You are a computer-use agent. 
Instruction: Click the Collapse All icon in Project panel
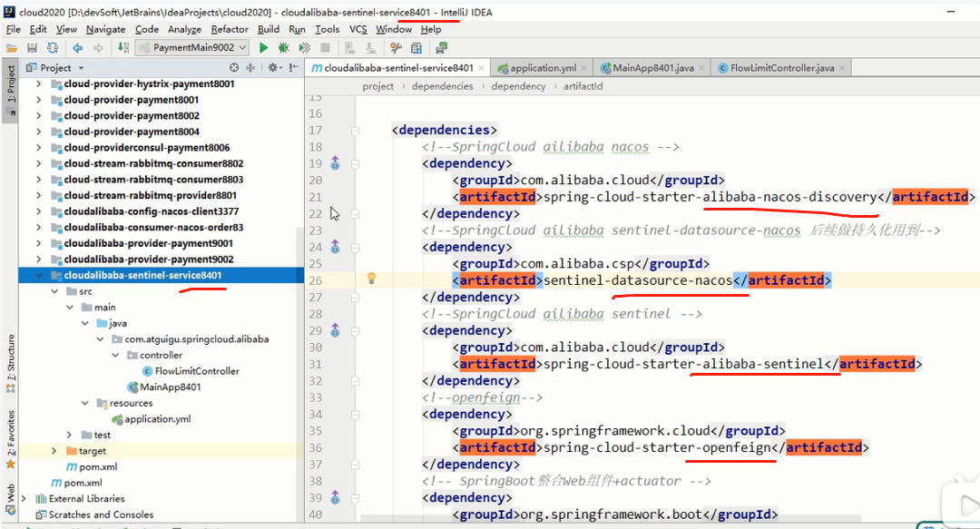(x=250, y=67)
